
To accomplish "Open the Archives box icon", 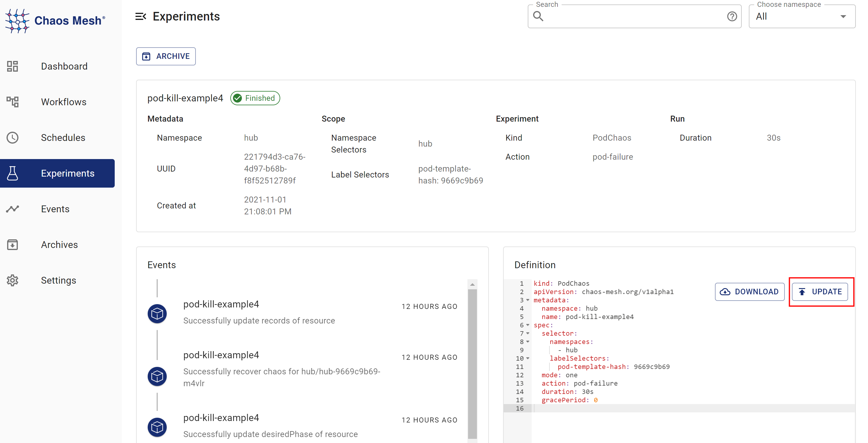I will 12,245.
